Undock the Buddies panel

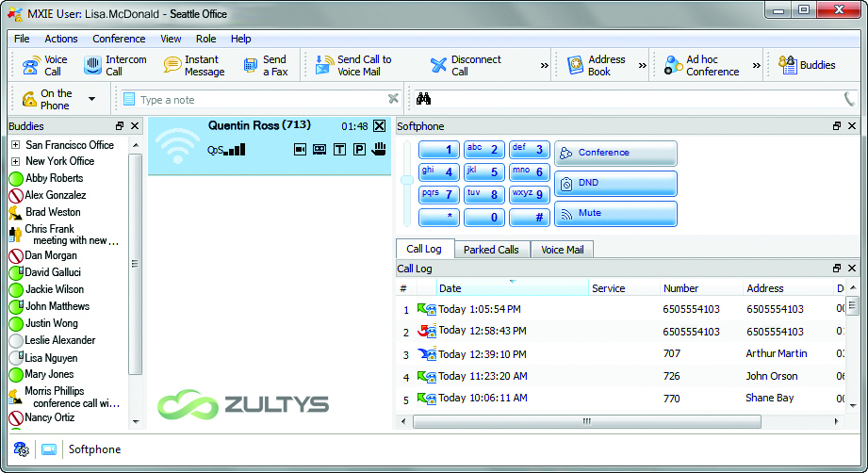click(120, 126)
